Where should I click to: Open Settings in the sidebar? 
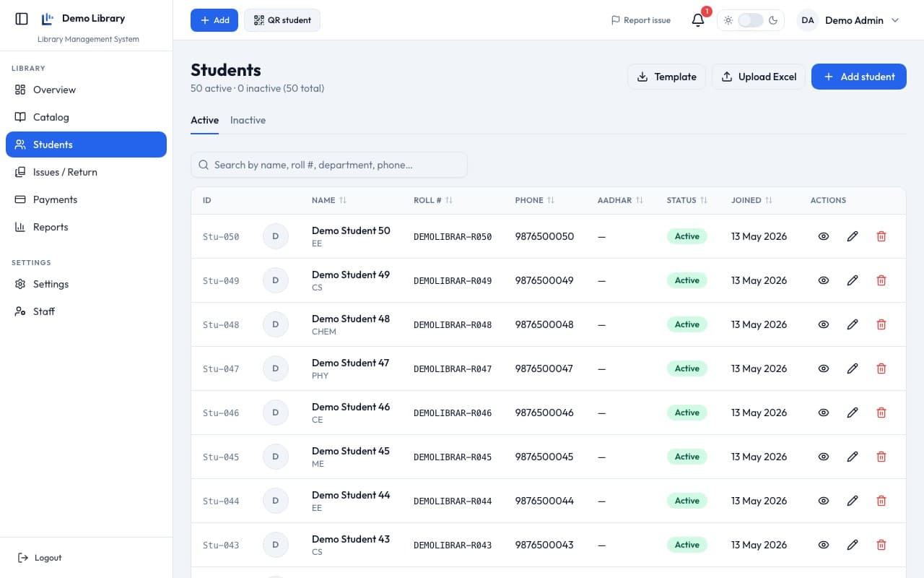pyautogui.click(x=86, y=284)
